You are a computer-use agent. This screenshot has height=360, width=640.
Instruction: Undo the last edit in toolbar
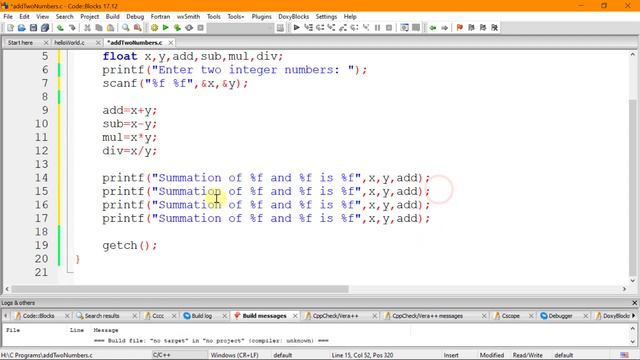[x=60, y=28]
